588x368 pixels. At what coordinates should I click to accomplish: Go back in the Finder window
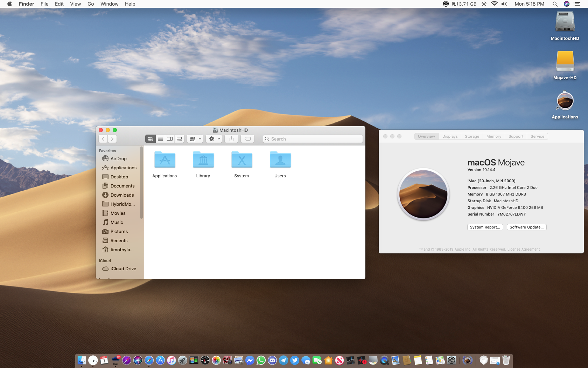103,139
